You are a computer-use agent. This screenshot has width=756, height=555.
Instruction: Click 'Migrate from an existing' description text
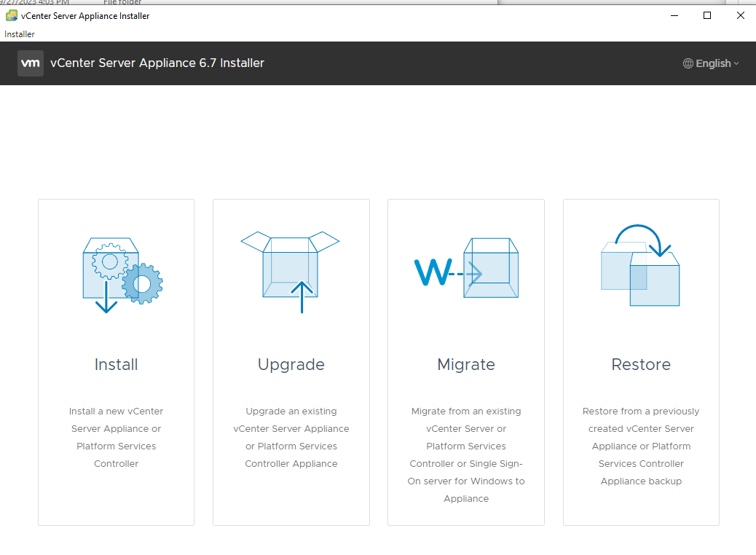tap(466, 412)
